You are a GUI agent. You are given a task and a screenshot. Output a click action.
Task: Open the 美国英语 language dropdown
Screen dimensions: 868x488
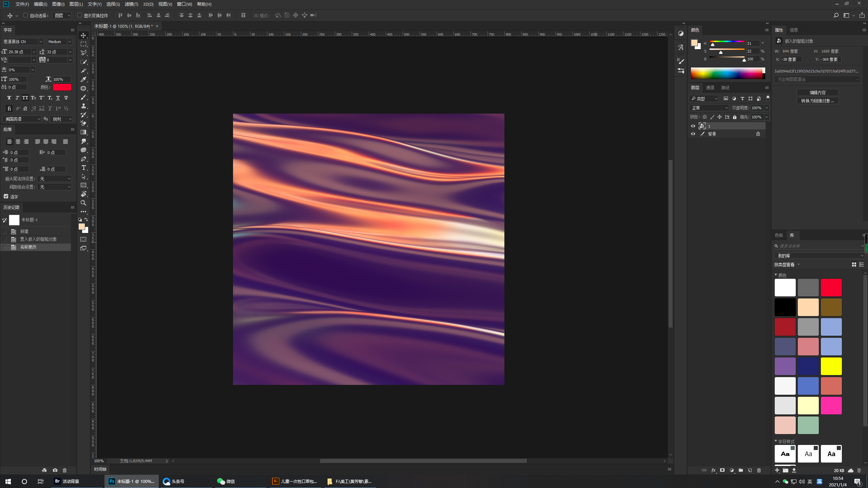(x=22, y=119)
